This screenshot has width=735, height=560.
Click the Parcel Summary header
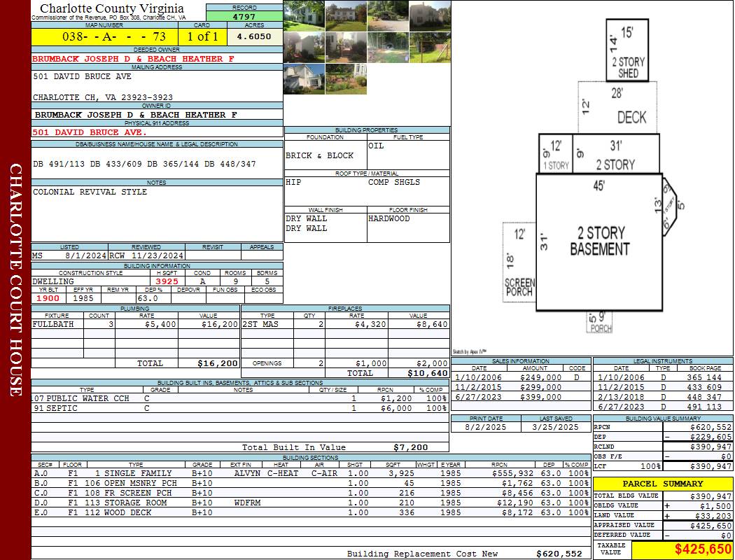(662, 484)
